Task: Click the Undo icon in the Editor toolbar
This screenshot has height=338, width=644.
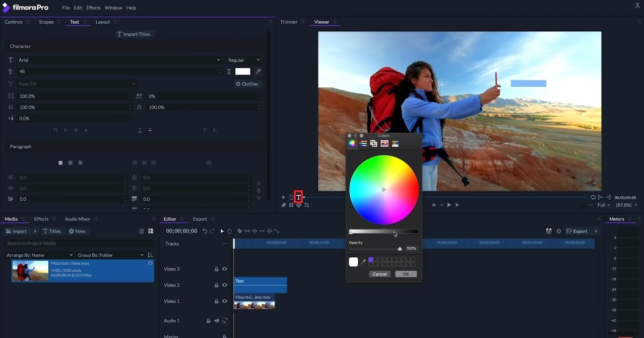Action: click(x=205, y=231)
